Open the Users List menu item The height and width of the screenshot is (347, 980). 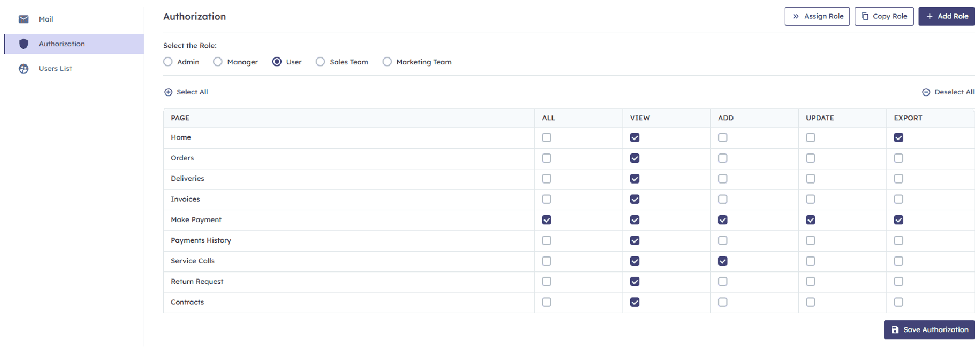(x=55, y=69)
